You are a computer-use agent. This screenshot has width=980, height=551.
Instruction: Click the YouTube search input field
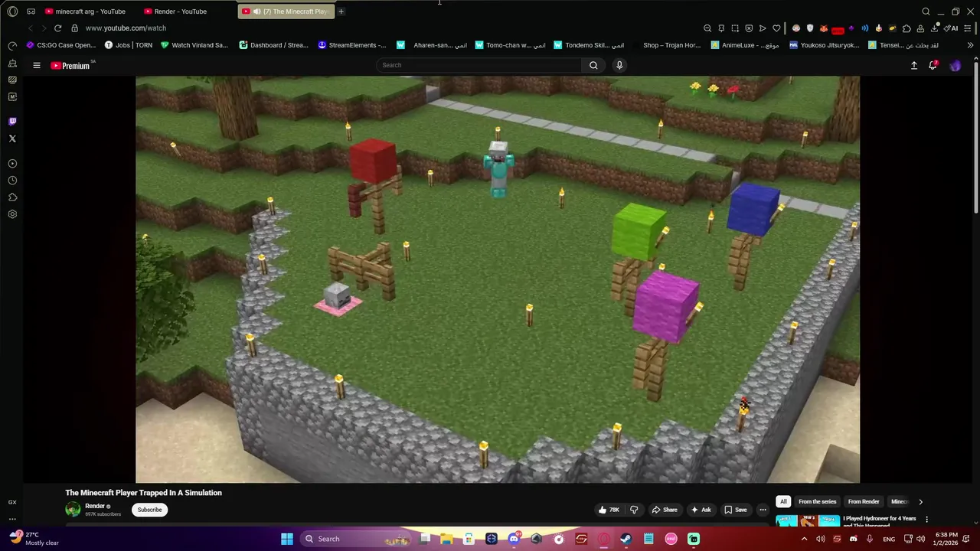[x=479, y=65]
